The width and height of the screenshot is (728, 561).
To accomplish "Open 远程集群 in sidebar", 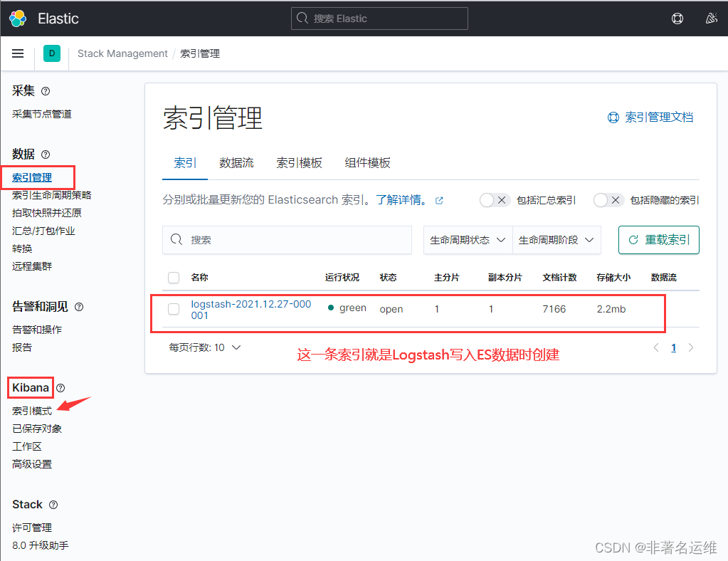I will [x=32, y=266].
